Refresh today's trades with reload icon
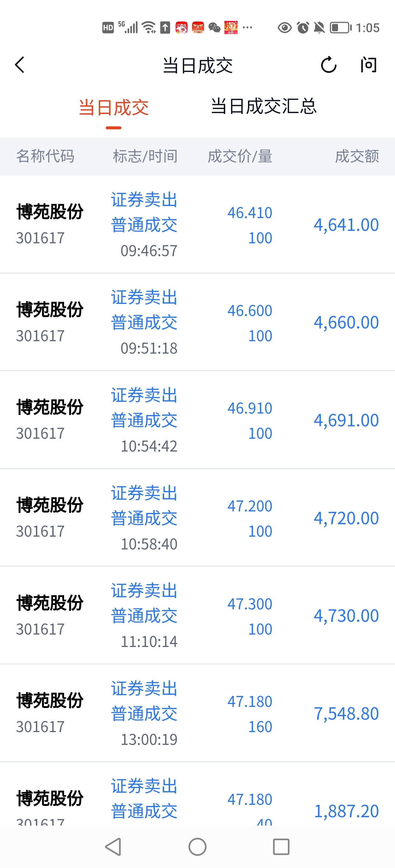This screenshot has width=395, height=868. [x=328, y=65]
